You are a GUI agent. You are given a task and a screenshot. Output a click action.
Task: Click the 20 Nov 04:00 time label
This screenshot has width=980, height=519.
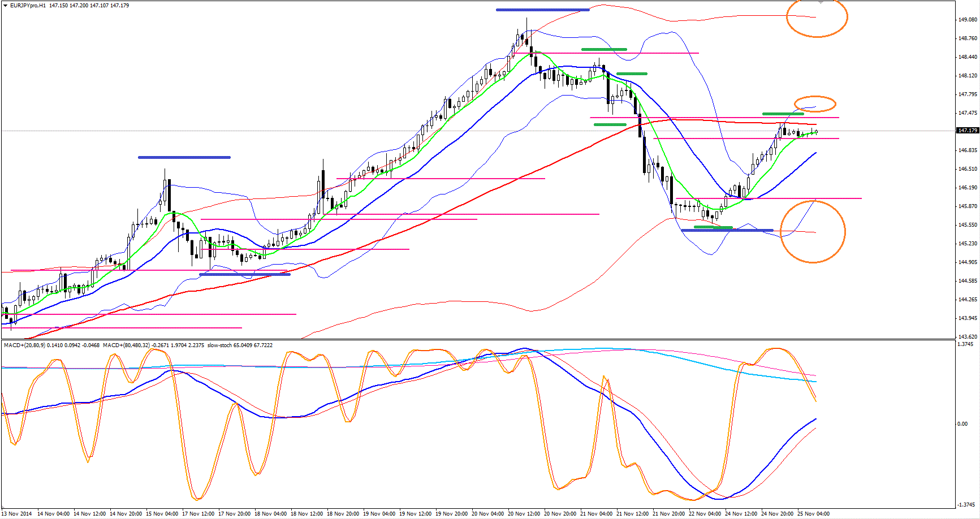pos(487,514)
